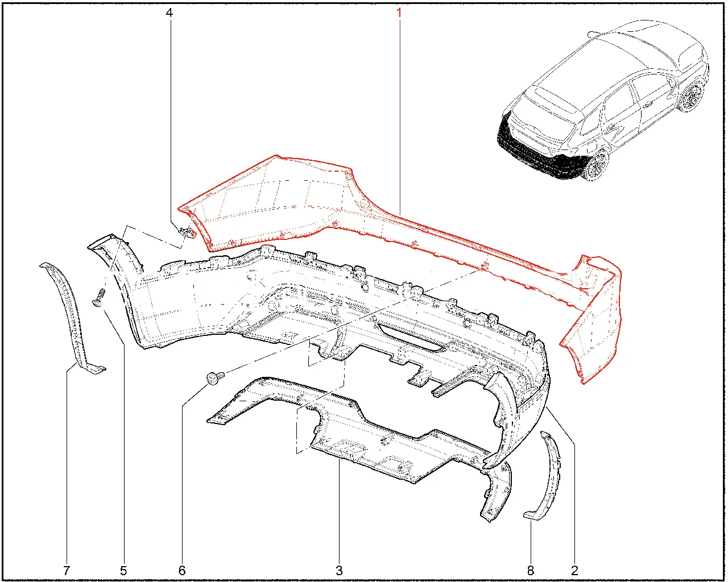Click the small clip bracket part 4
Viewport: 728px width, 582px height.
tap(186, 232)
